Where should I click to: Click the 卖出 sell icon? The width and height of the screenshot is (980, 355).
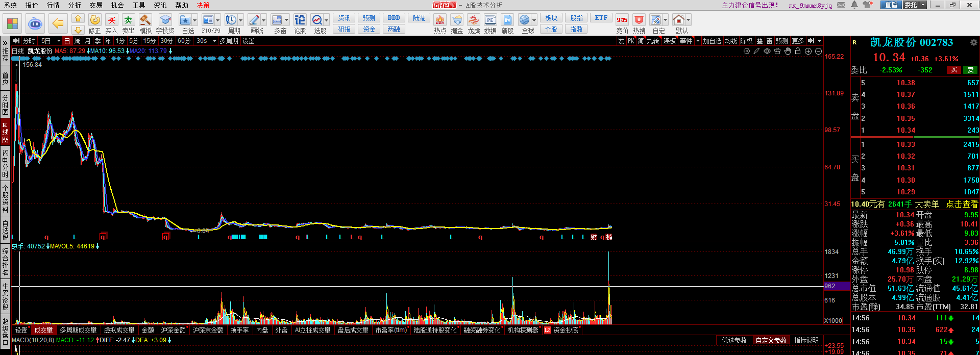[129, 23]
